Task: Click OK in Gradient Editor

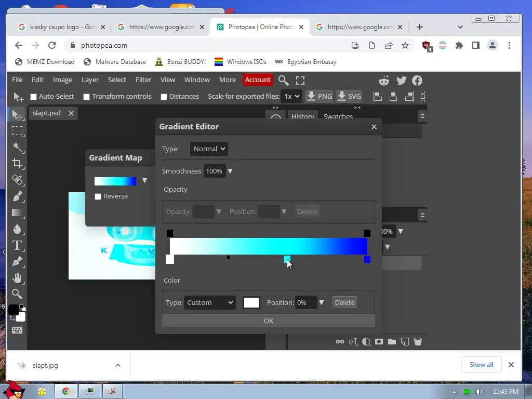Action: (269, 321)
